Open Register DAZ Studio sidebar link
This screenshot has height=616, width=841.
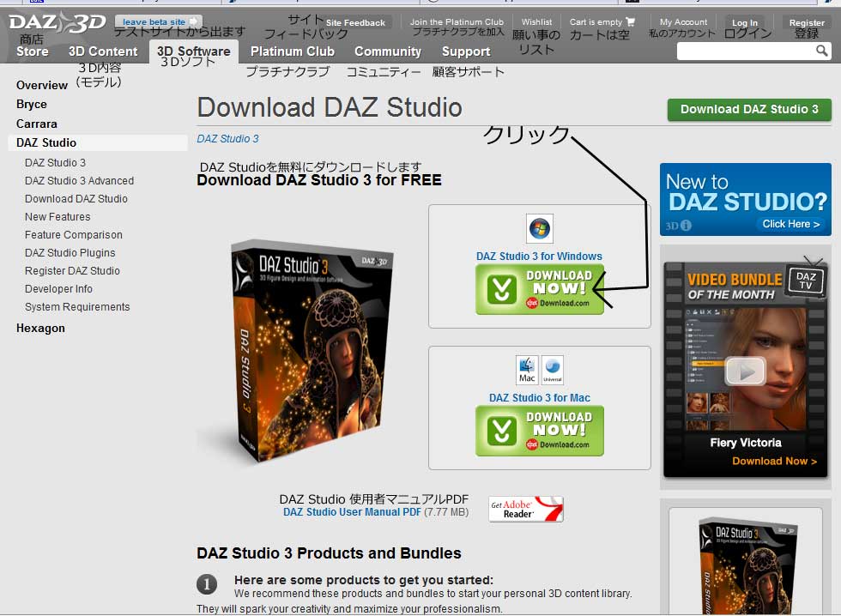72,271
